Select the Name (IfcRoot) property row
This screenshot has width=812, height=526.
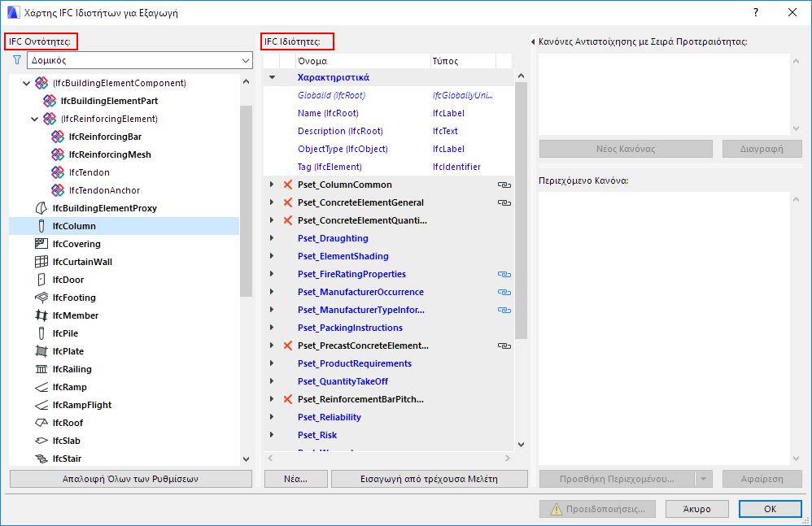point(388,113)
